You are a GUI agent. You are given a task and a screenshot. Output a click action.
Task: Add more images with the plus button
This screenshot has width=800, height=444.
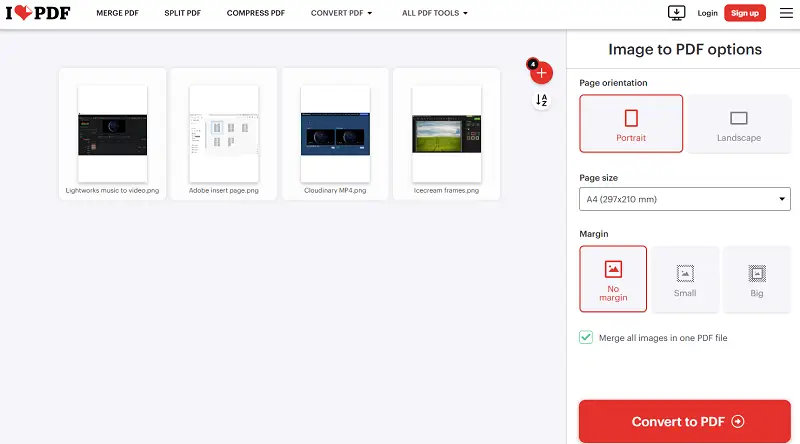tap(541, 73)
